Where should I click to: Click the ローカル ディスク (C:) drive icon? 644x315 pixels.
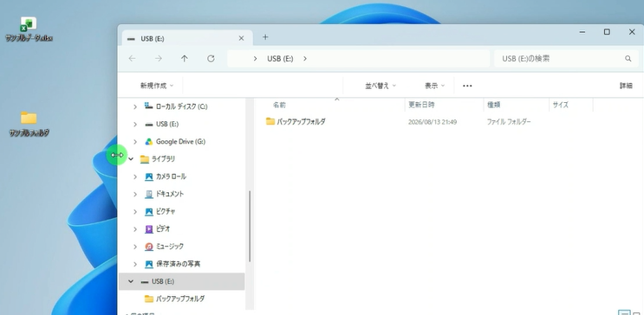149,106
